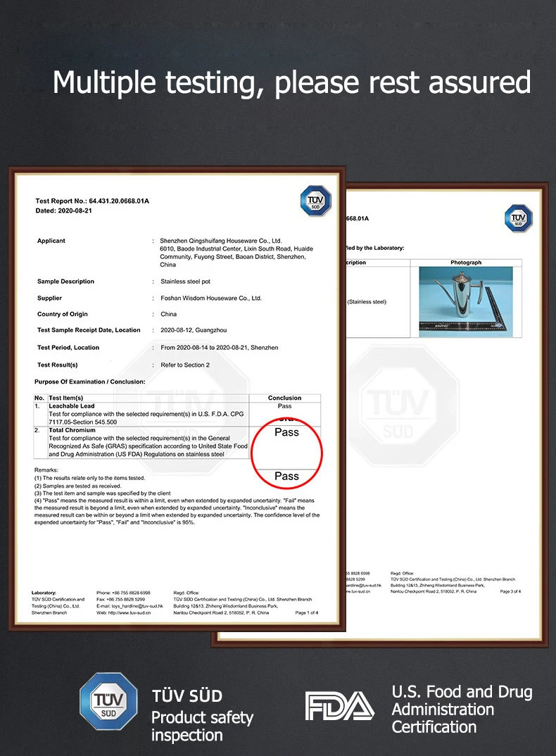Image resolution: width=556 pixels, height=756 pixels.
Task: Click the 'Refer to Section 2' value
Action: click(184, 365)
